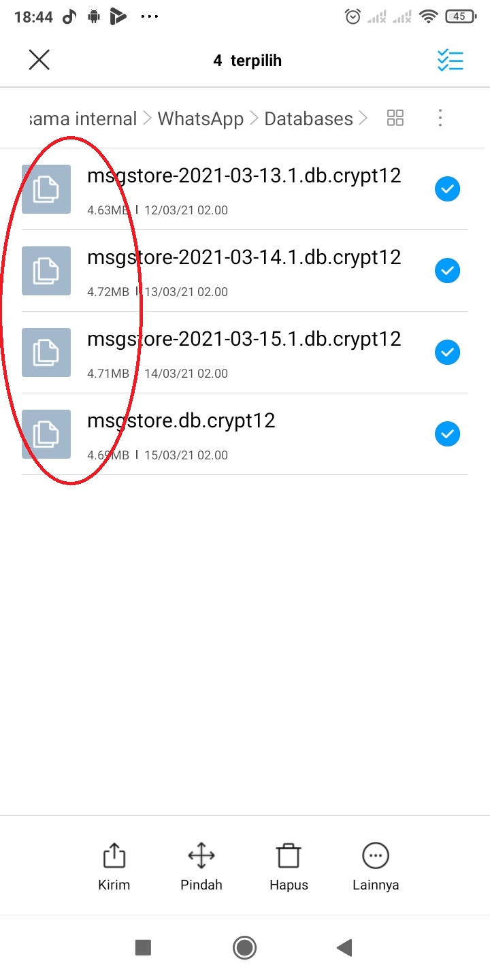Screen dimensions: 490x980
Task: Uncheck msgstore-2021-03-13.1.db.crypt12 selection
Action: tap(447, 189)
